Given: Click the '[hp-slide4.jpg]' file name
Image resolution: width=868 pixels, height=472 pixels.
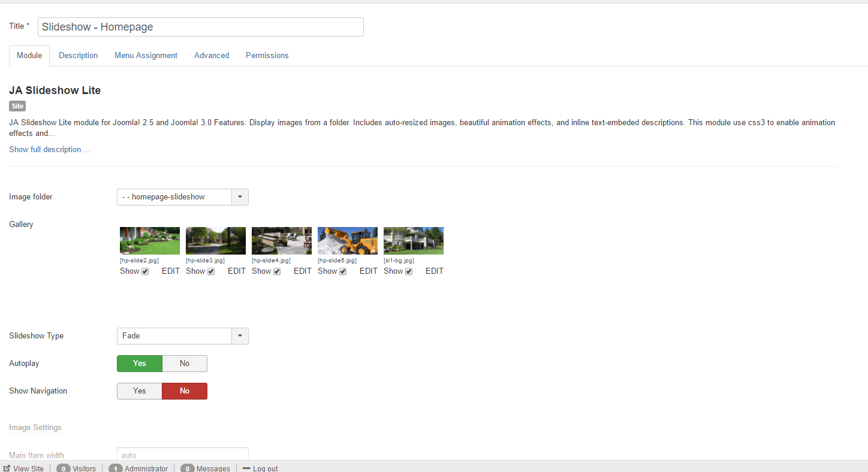Looking at the screenshot, I should pos(271,261).
